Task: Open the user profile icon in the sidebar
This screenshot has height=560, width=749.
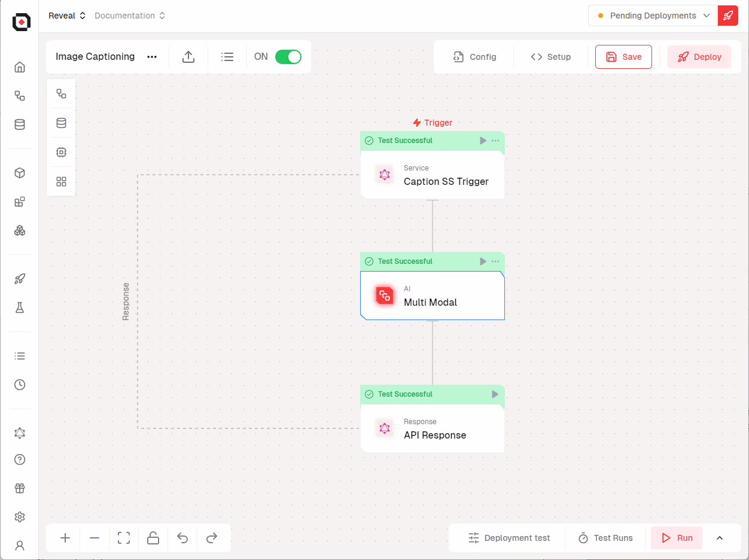Action: point(20,546)
